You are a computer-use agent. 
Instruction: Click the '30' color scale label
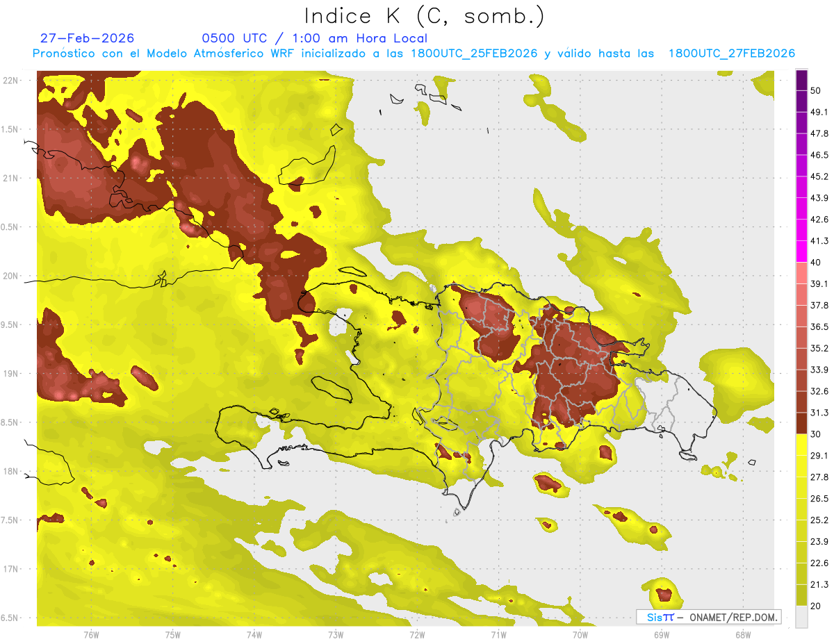[x=816, y=434]
